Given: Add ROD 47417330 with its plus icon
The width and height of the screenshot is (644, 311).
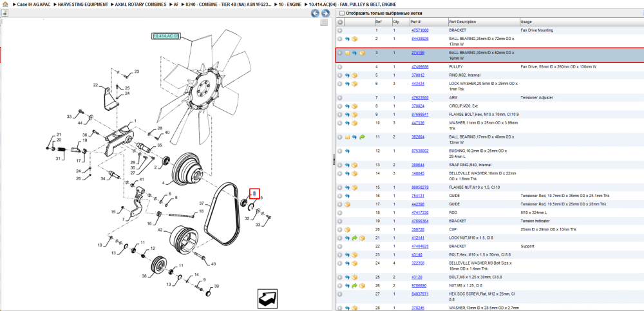Looking at the screenshot, I should point(339,213).
